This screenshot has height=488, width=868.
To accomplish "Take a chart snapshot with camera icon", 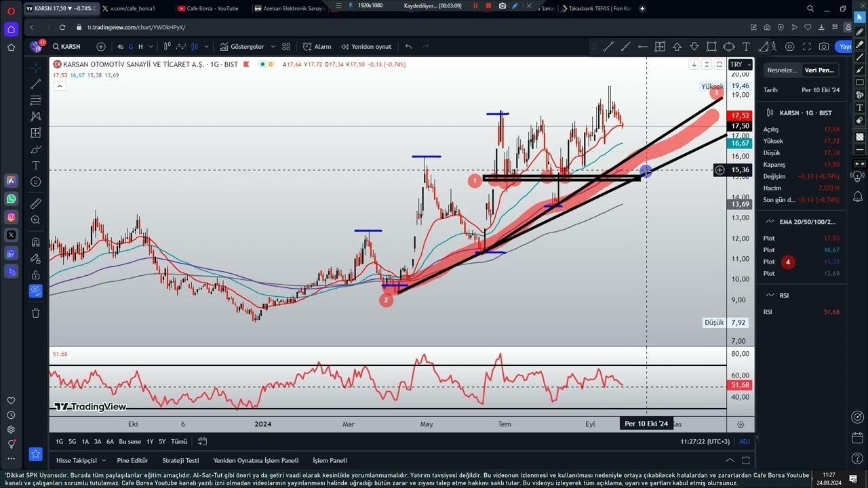I will [823, 47].
